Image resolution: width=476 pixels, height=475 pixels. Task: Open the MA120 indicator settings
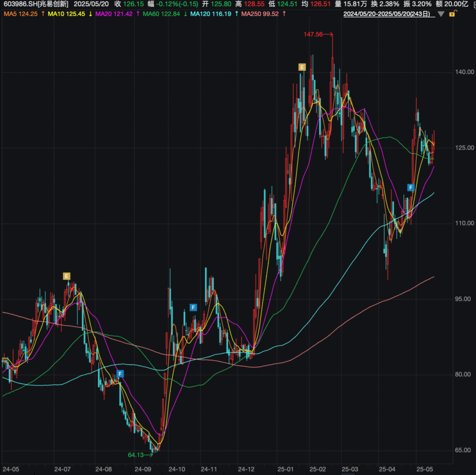coord(210,14)
